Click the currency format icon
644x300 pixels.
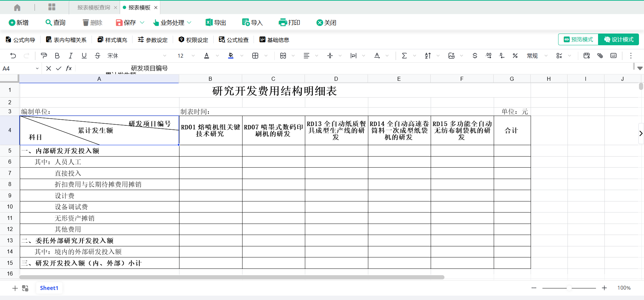pyautogui.click(x=475, y=56)
